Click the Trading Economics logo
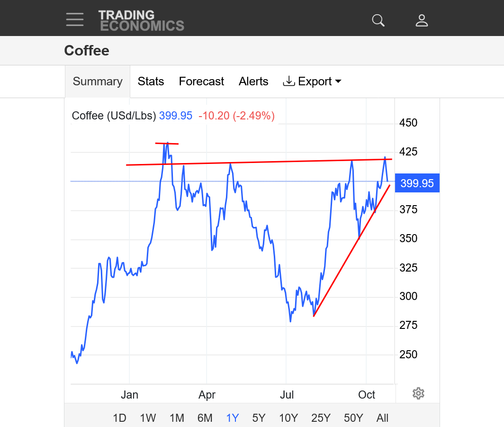This screenshot has width=504, height=427. (x=141, y=20)
